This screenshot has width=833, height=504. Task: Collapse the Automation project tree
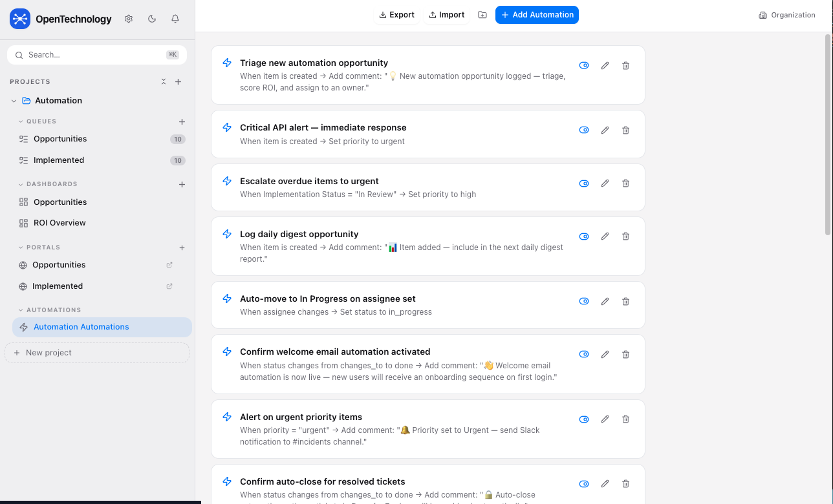(x=14, y=101)
